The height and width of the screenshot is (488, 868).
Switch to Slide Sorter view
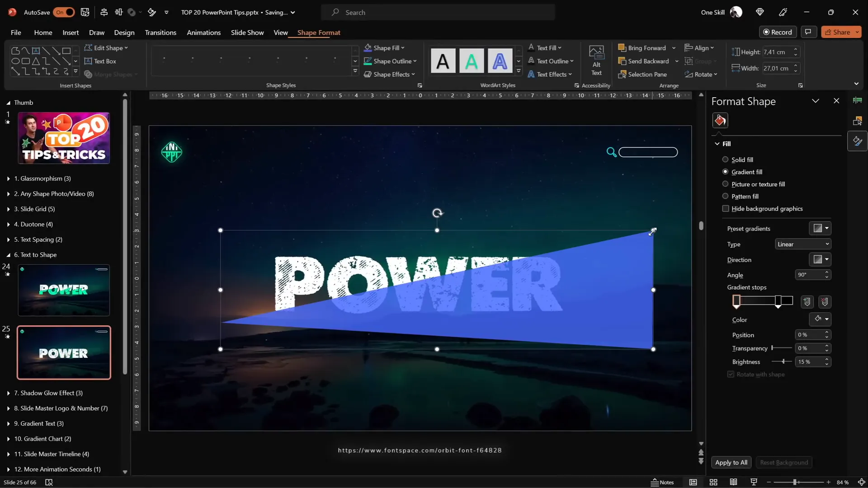click(x=713, y=482)
